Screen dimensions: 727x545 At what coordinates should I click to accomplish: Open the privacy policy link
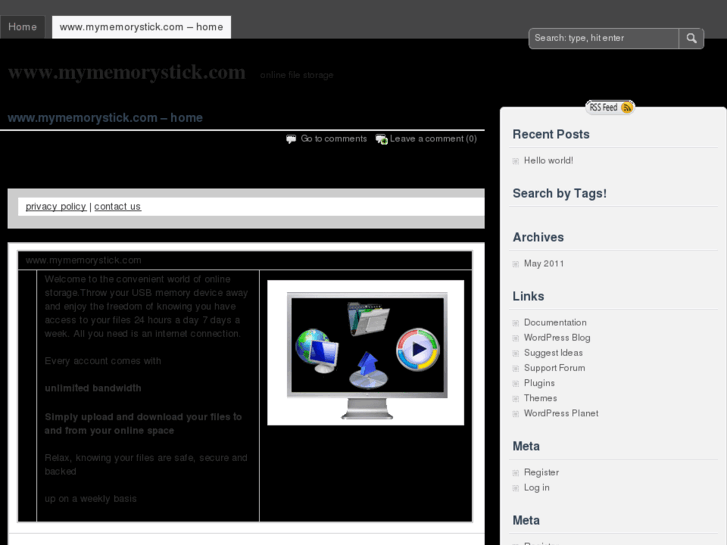tap(56, 206)
